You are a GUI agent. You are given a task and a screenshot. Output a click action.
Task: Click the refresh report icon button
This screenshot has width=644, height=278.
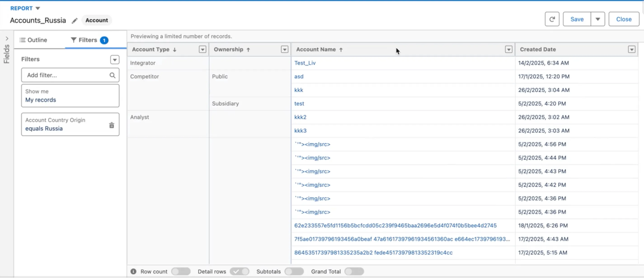click(x=552, y=19)
